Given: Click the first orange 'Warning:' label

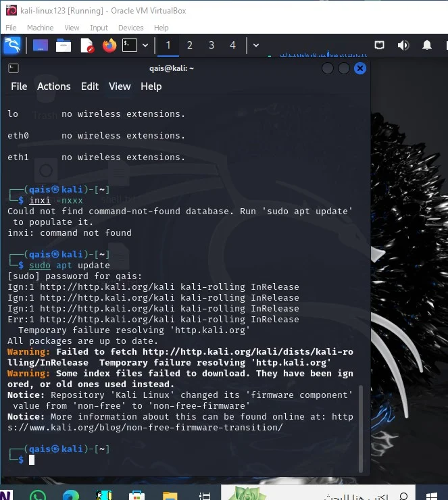Looking at the screenshot, I should coord(28,352).
